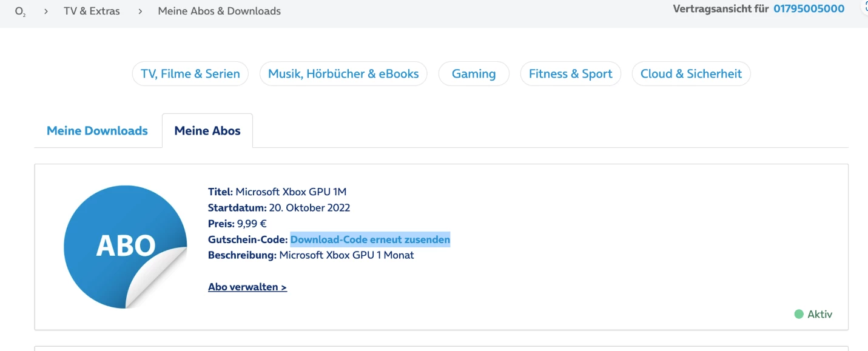Screen dimensions: 868x351
Task: Resend code via Download-Code erneut zusenden
Action: (370, 239)
